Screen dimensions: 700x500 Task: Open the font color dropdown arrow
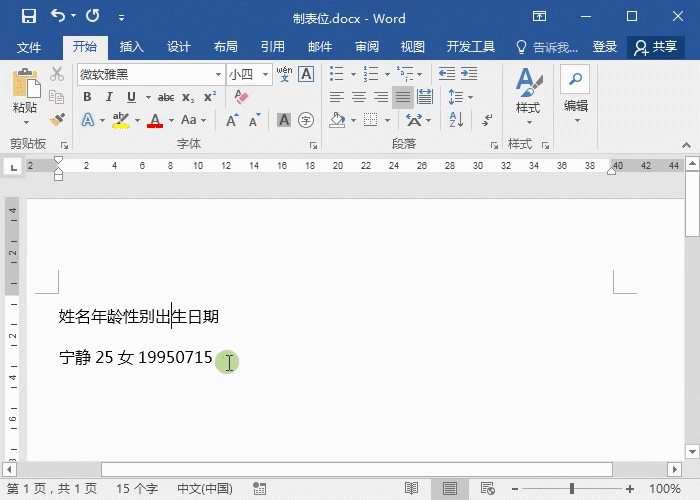tap(171, 120)
